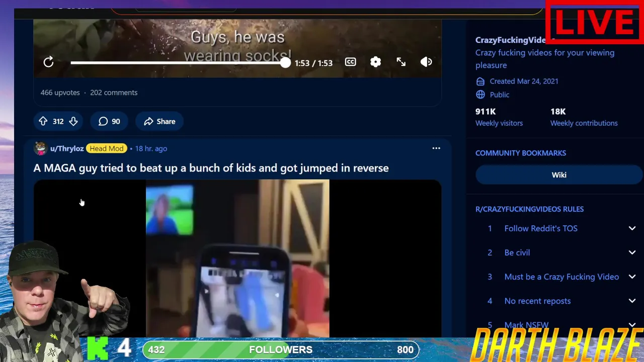Click the R/CRAZYFUCKINGVIDEOS RULES heading
Screen dimensions: 644x362
pyautogui.click(x=529, y=209)
